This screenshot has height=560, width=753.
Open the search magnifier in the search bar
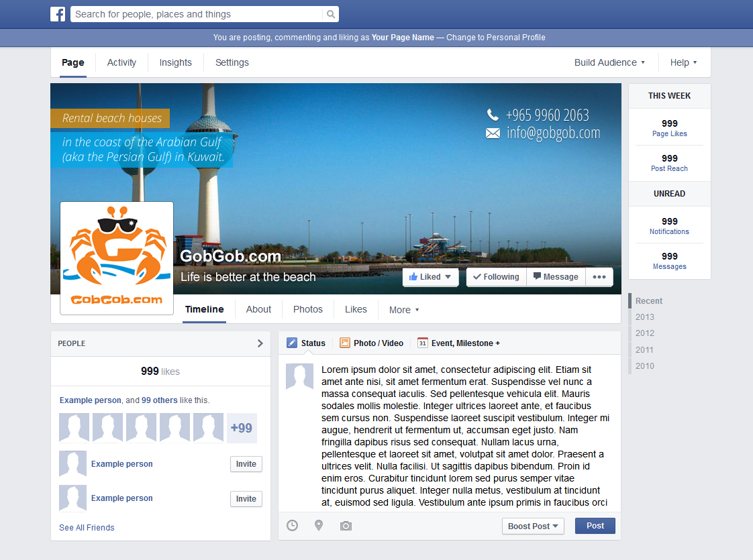pyautogui.click(x=330, y=13)
